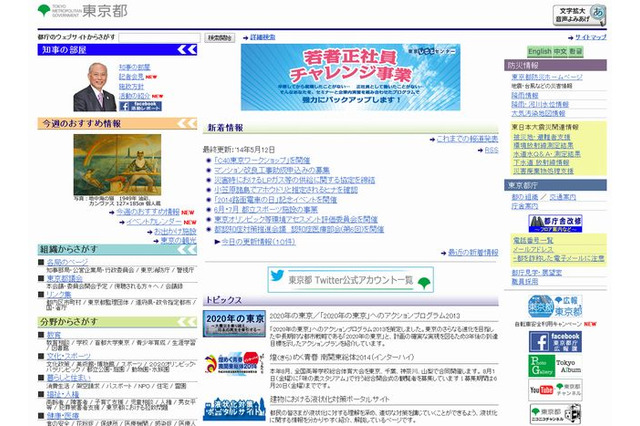Open the 2014路面電車の日 news item

pyautogui.click(x=276, y=200)
